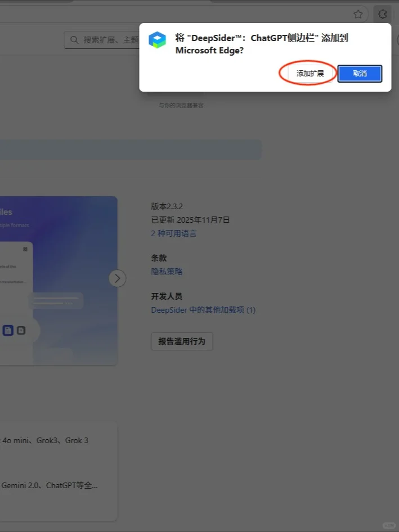Click the 取消 button in the dialog
399x532 pixels.
tap(360, 74)
